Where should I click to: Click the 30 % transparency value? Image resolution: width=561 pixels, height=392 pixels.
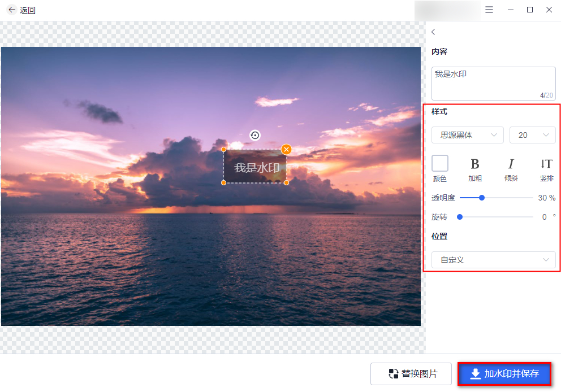(x=546, y=198)
